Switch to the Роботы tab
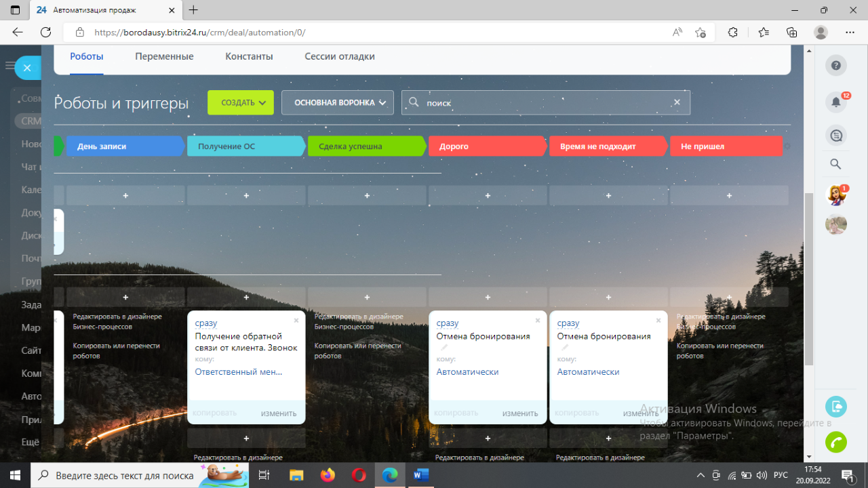 pyautogui.click(x=87, y=57)
